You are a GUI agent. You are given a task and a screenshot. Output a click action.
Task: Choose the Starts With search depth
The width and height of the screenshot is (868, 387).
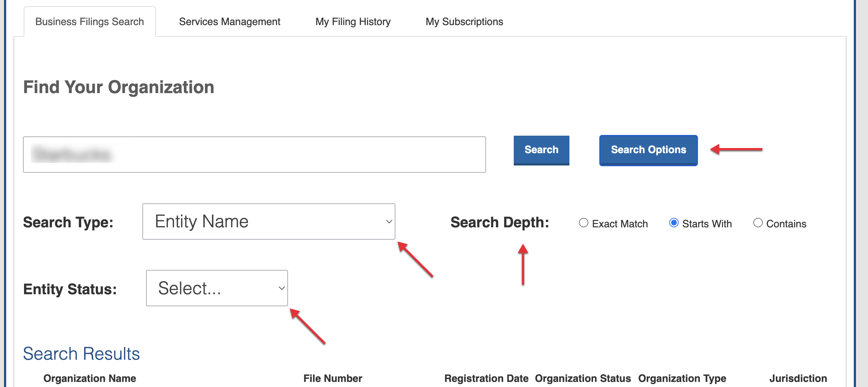(674, 223)
